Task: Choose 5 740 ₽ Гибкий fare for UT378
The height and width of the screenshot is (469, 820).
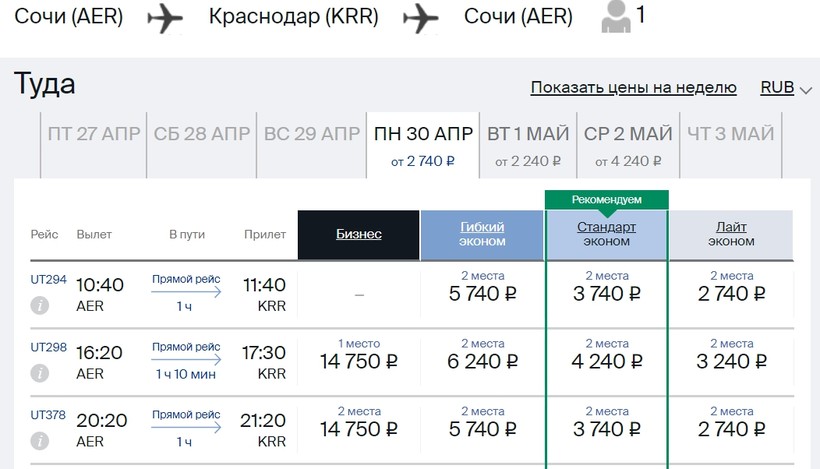Action: click(482, 429)
